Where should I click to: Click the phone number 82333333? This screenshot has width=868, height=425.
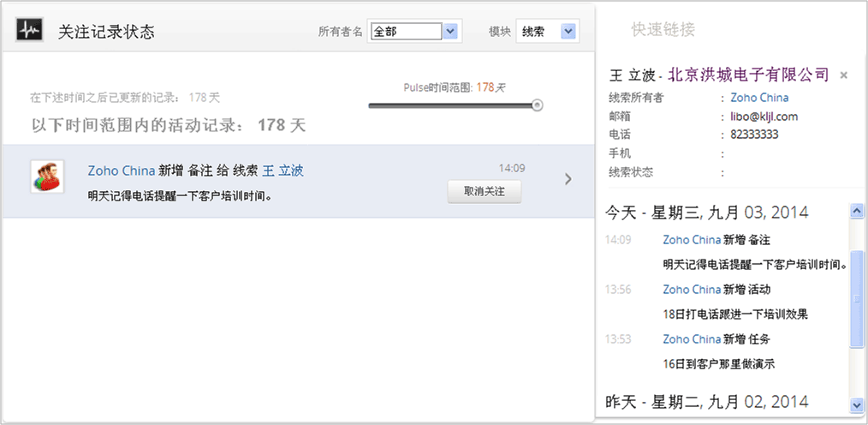pos(754,135)
